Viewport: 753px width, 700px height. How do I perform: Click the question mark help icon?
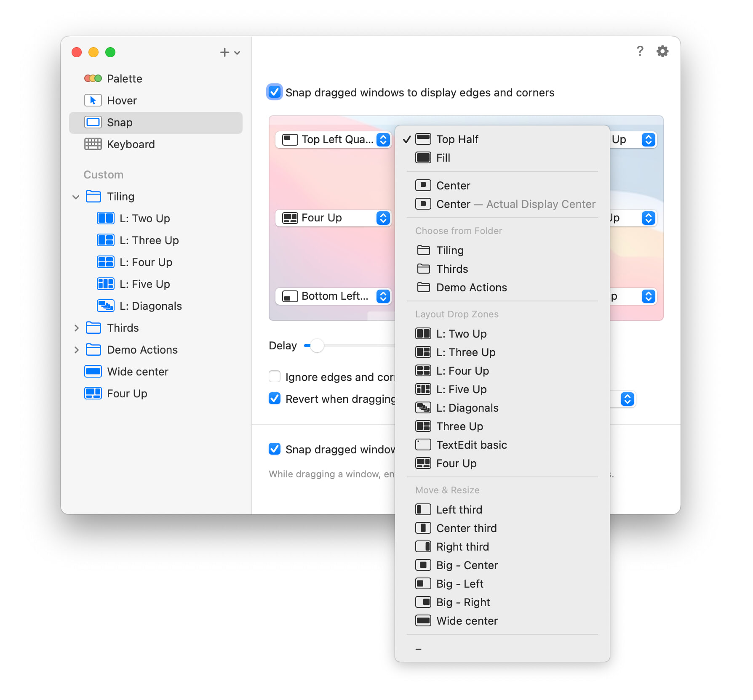click(x=640, y=51)
